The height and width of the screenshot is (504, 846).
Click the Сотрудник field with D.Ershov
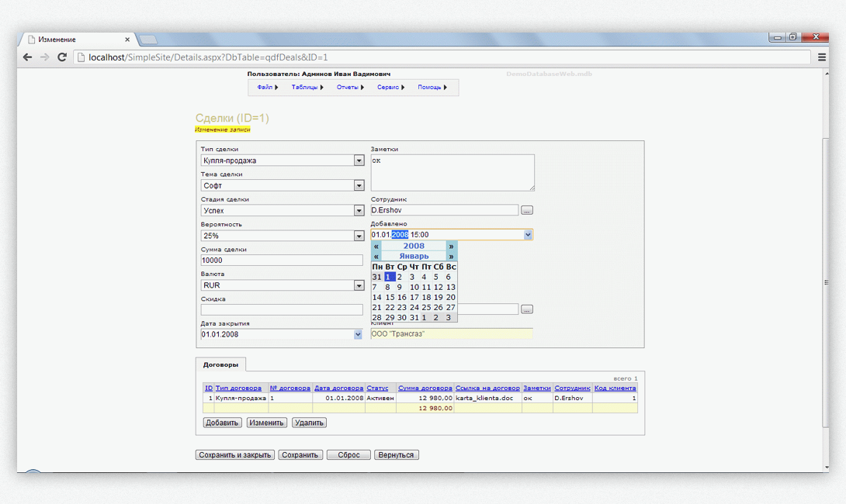[445, 210]
